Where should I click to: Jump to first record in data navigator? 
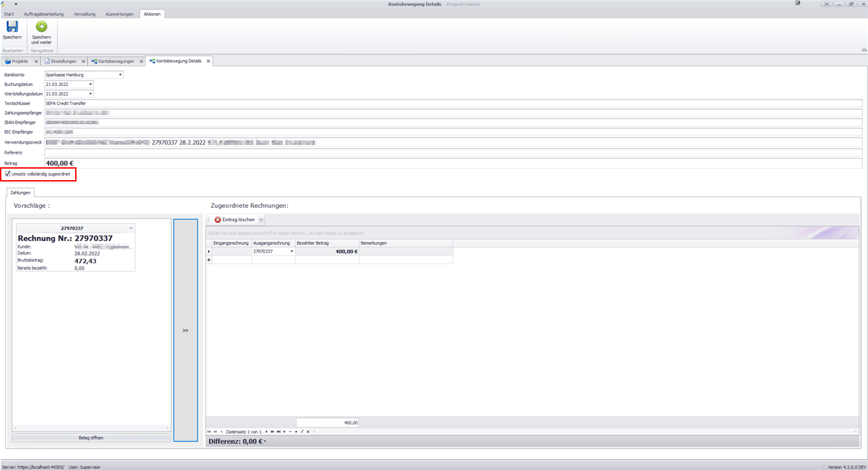[x=209, y=431]
